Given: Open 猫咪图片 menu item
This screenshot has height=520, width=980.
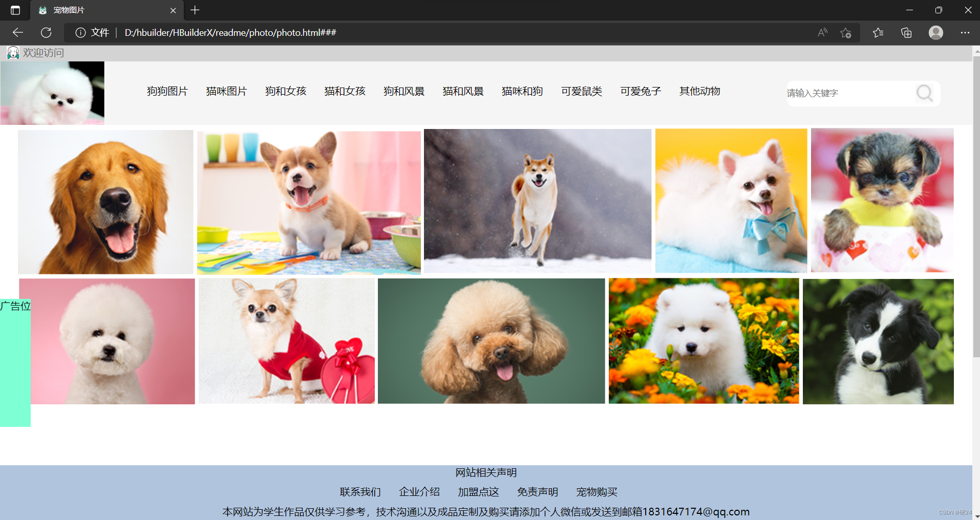Looking at the screenshot, I should pyautogui.click(x=226, y=91).
